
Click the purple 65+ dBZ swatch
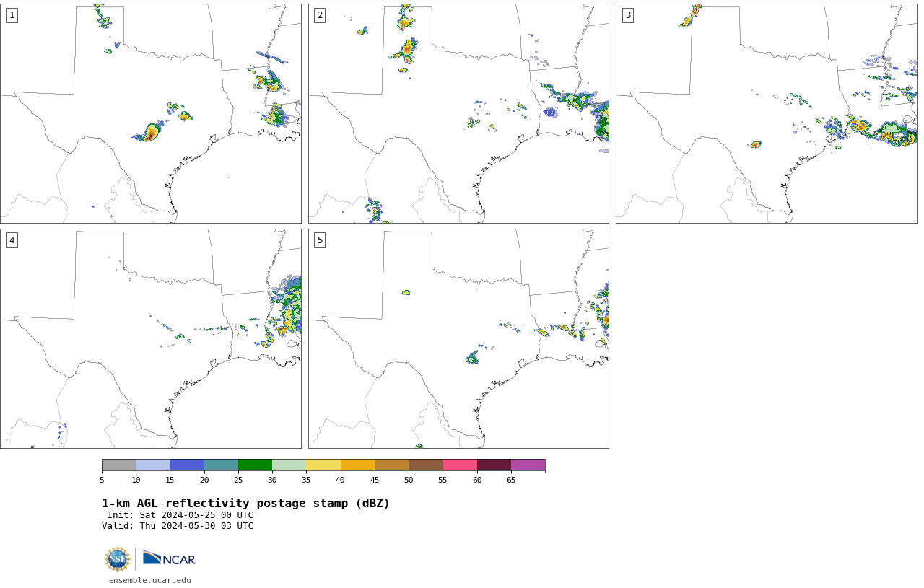point(528,465)
